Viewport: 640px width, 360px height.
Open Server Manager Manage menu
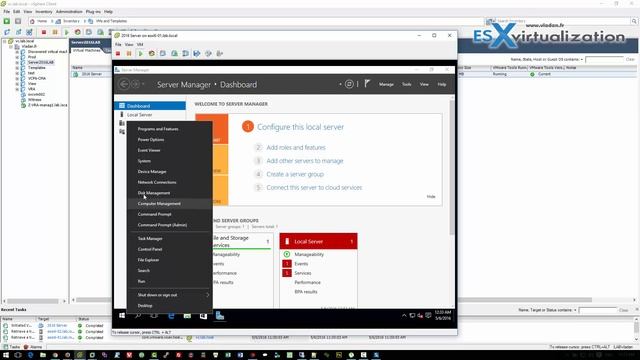click(x=386, y=84)
